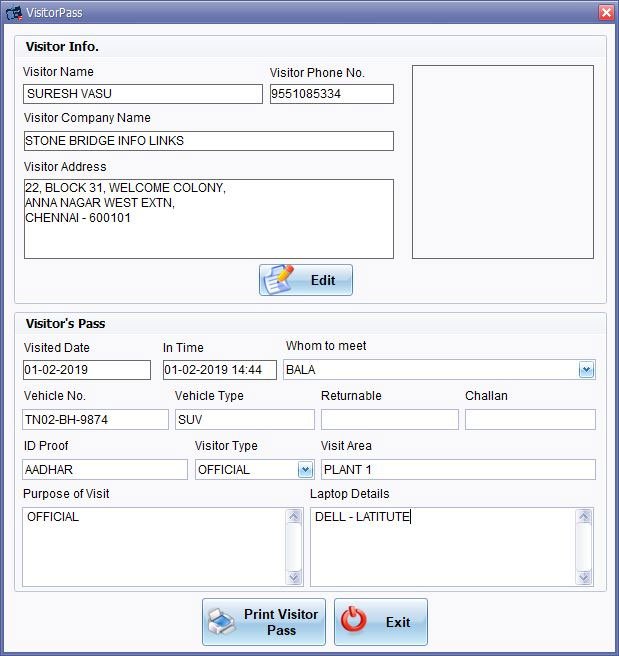This screenshot has height=656, width=619.
Task: Click the Visitor Name field
Action: point(143,94)
